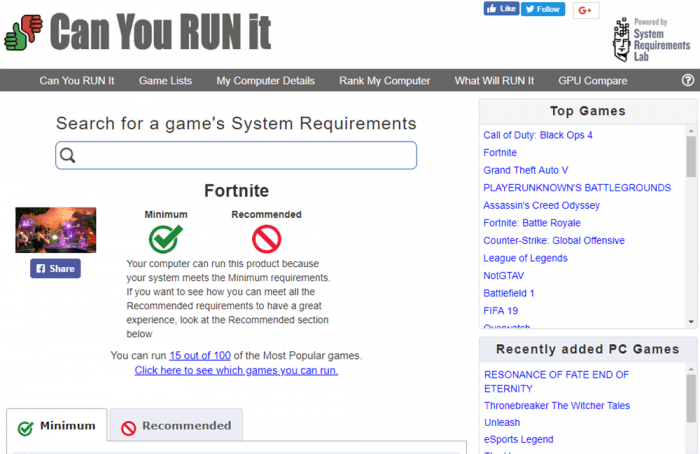Click the Can You RUN it thumbs logo

point(23,32)
